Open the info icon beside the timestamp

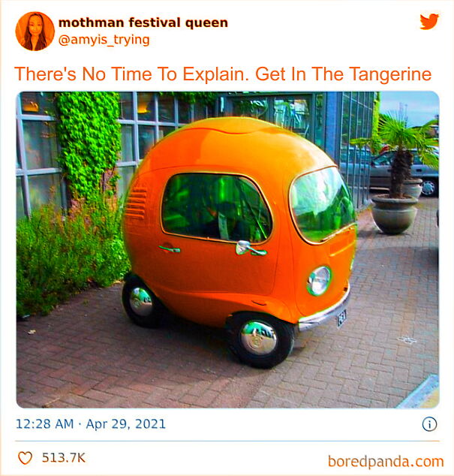point(429,424)
